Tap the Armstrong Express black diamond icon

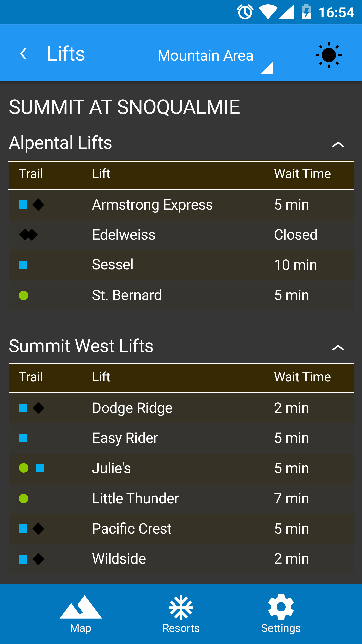38,205
